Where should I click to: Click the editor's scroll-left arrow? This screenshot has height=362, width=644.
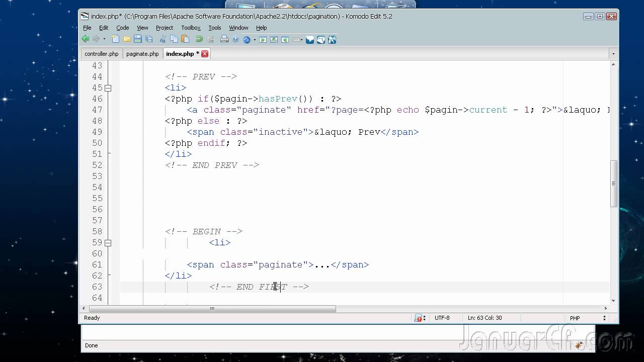pos(85,309)
